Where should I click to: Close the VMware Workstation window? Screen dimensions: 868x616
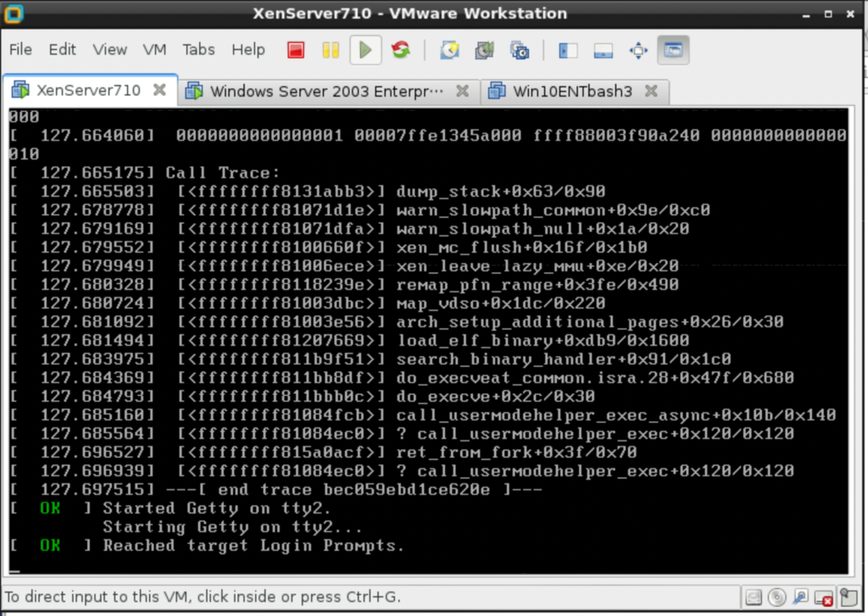tap(851, 14)
